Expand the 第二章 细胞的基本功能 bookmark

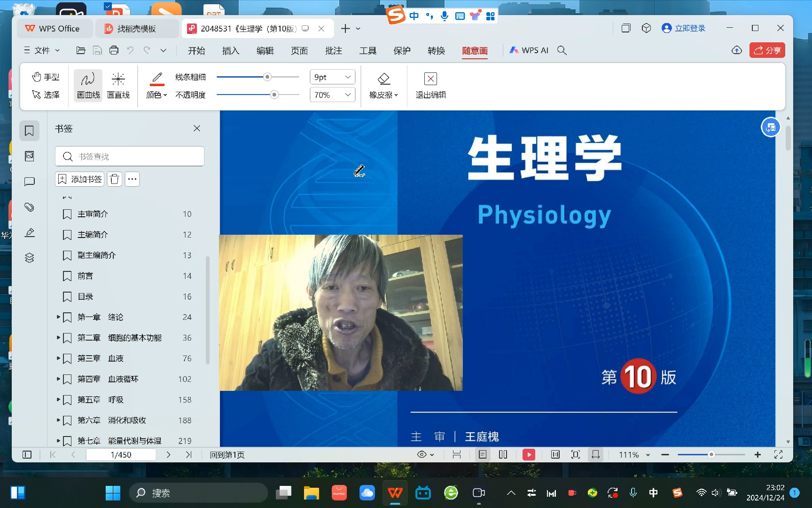pos(58,338)
